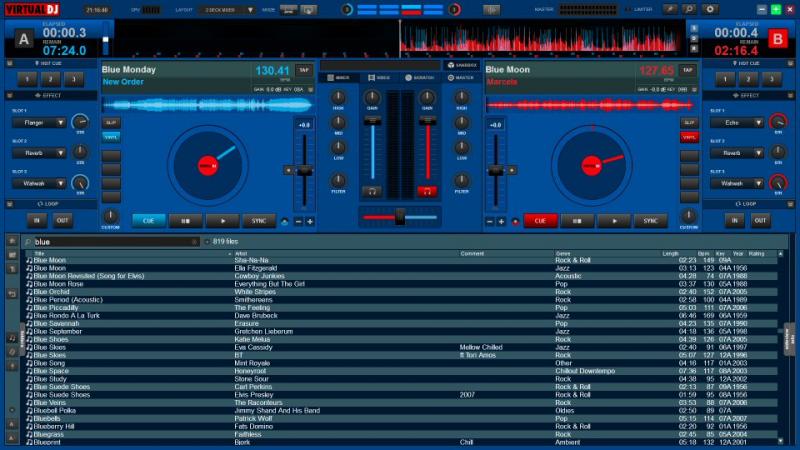Open the Echo effect dropdown on deck B
The width and height of the screenshot is (800, 450).
pyautogui.click(x=737, y=123)
